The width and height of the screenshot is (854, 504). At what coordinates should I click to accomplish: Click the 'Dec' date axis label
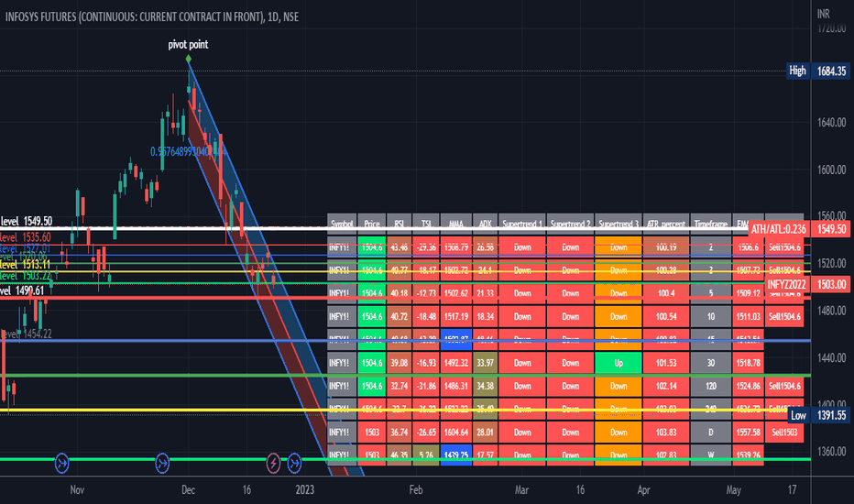[188, 490]
